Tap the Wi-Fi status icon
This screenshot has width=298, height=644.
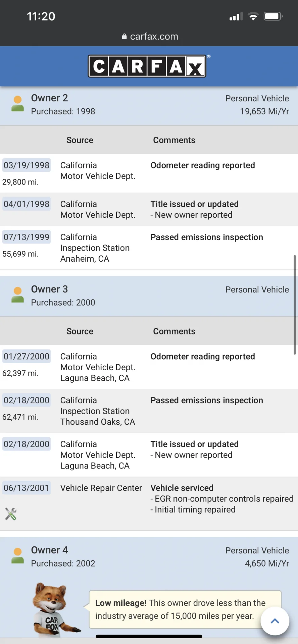[253, 16]
